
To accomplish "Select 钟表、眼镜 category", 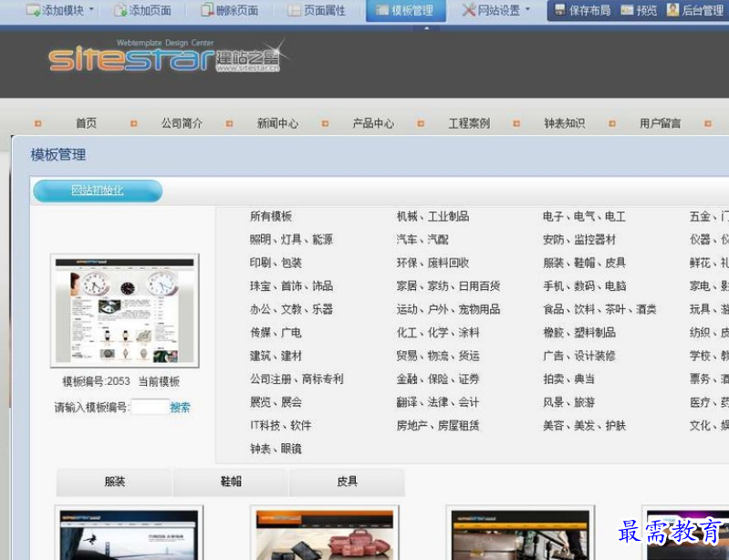I will (276, 449).
